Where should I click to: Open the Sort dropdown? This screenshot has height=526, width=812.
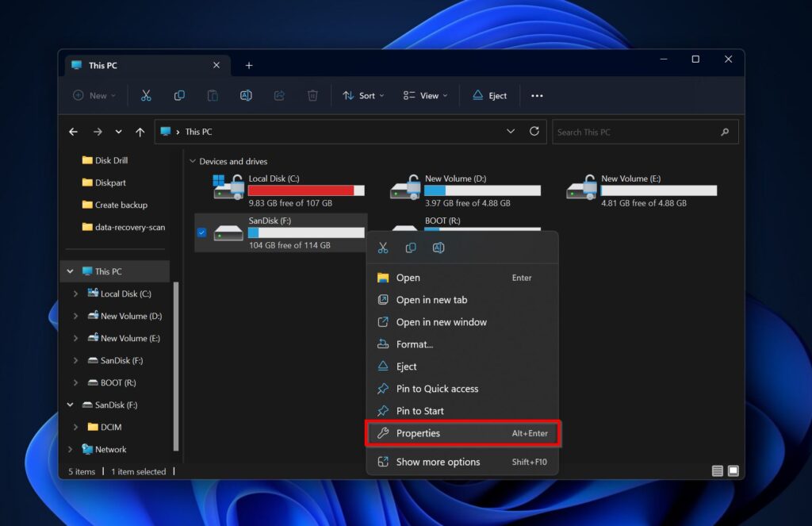[362, 95]
